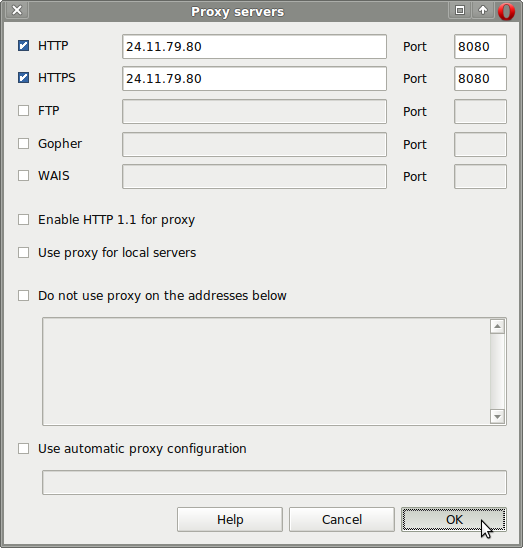Image resolution: width=523 pixels, height=548 pixels.
Task: Close the Proxy servers dialog with X
Action: click(x=17, y=10)
